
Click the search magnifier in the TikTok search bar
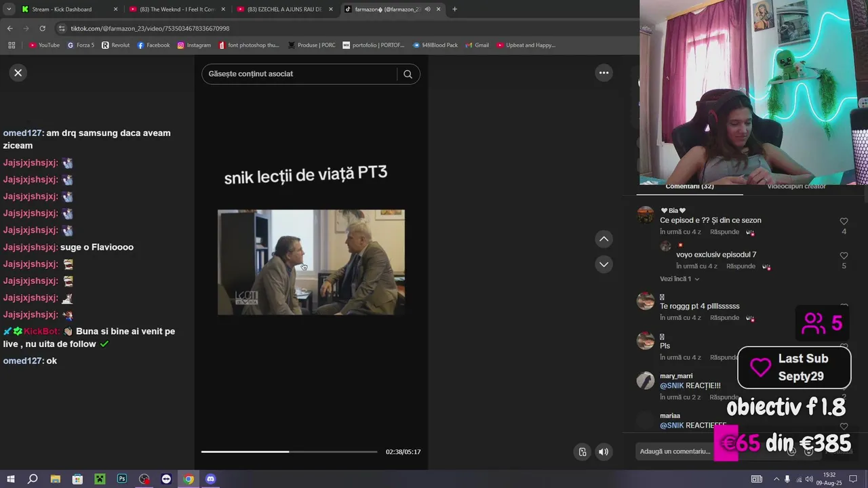point(408,74)
